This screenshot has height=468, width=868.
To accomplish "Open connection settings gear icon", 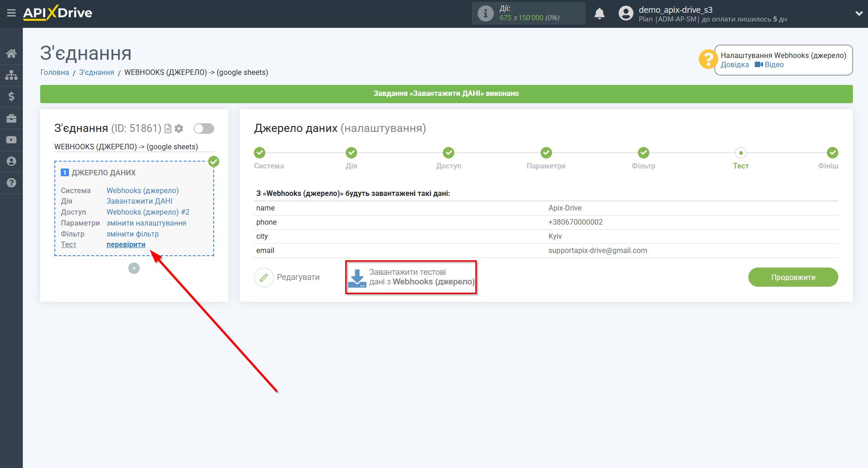I will click(x=179, y=129).
